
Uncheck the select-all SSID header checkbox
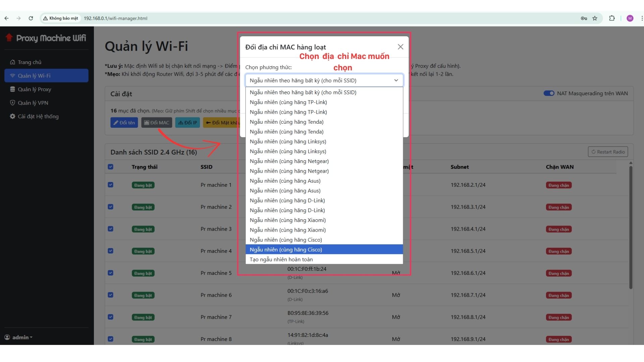(111, 167)
